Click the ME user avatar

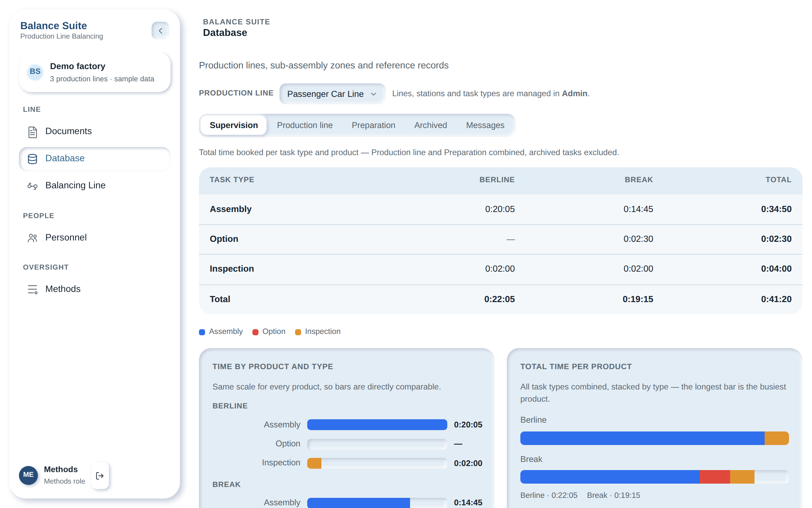pyautogui.click(x=28, y=475)
